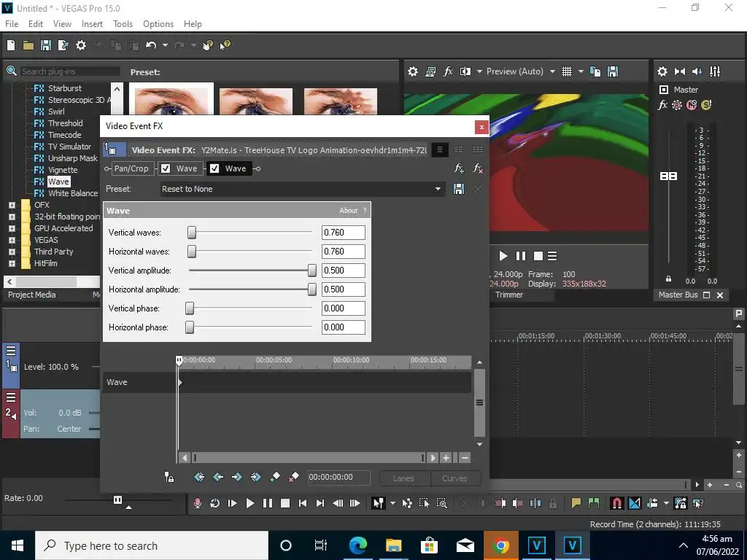The height and width of the screenshot is (560, 747).
Task: Open Master FX icon
Action: tap(662, 105)
